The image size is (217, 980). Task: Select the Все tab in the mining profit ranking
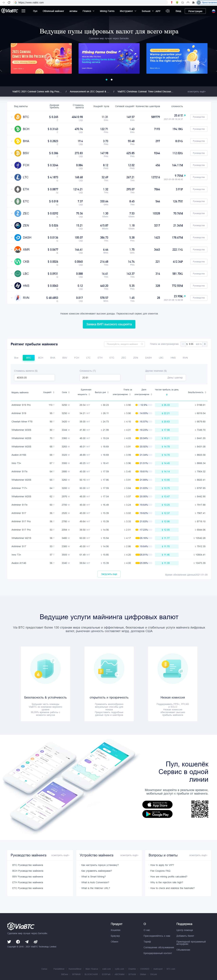pyautogui.click(x=16, y=358)
